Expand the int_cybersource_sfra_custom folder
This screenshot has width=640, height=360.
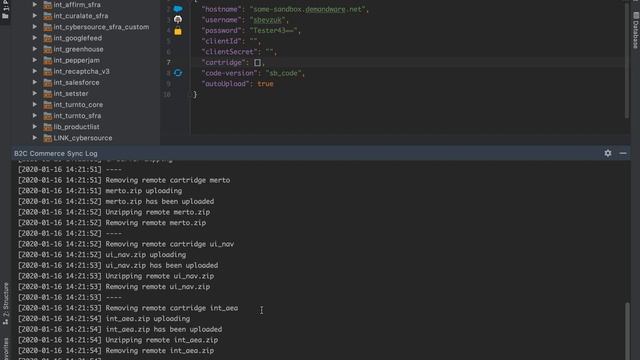click(x=35, y=27)
